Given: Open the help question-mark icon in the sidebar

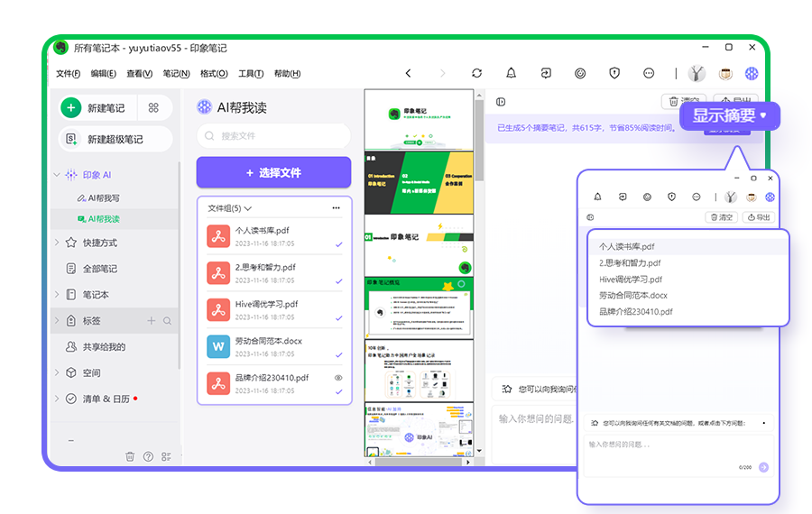Looking at the screenshot, I should point(148,456).
